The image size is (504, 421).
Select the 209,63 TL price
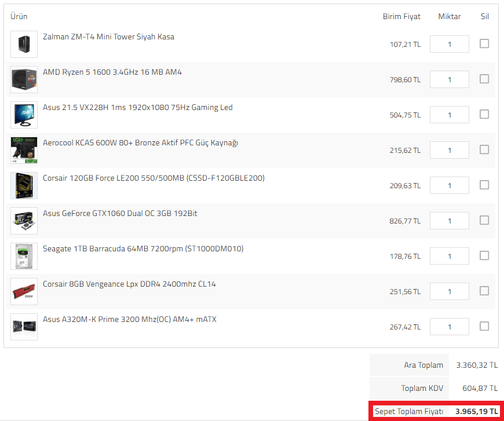[405, 186]
